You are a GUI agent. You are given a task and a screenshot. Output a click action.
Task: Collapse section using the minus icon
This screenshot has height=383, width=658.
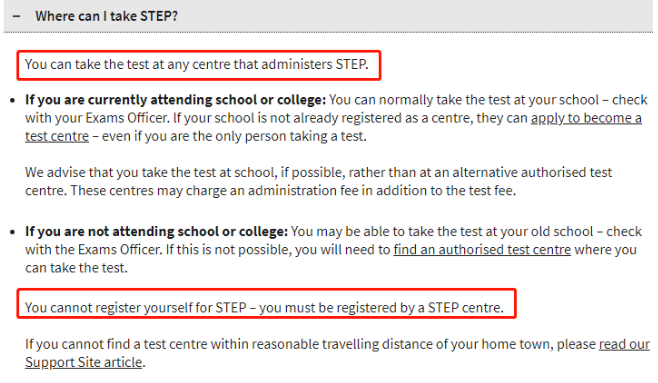coord(16,16)
